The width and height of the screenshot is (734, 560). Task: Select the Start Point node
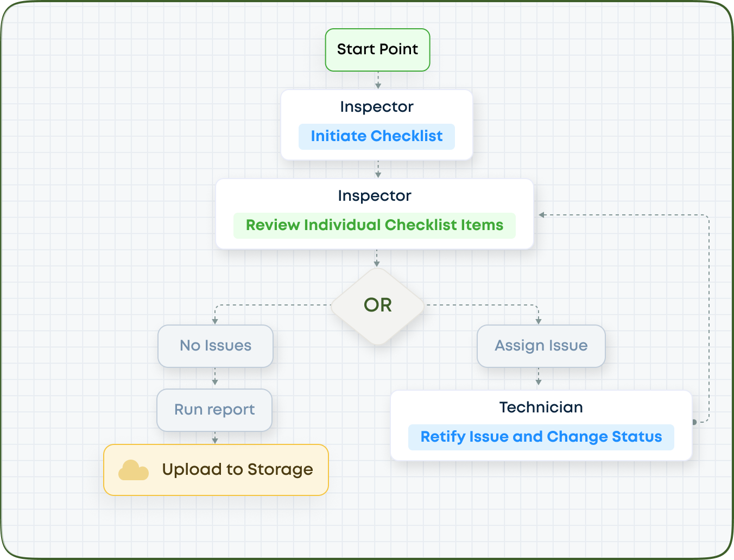[x=378, y=50]
